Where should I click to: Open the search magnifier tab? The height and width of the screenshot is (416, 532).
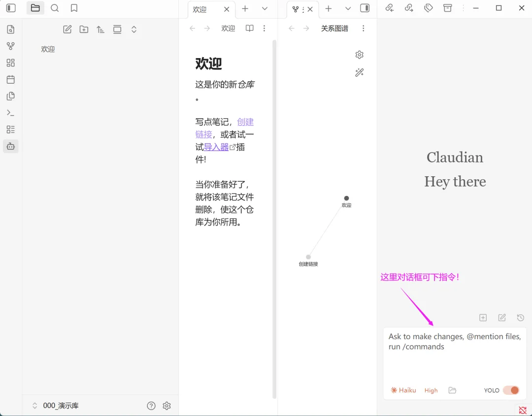[55, 8]
